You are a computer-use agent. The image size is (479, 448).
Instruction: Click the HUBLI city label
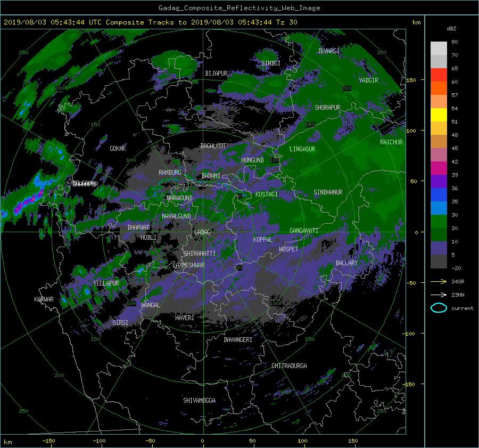pyautogui.click(x=148, y=237)
